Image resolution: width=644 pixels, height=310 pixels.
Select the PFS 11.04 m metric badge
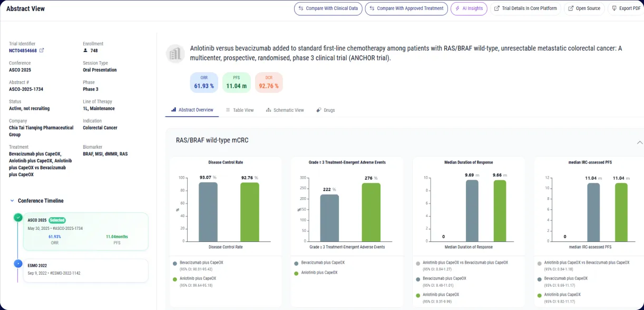coord(237,82)
